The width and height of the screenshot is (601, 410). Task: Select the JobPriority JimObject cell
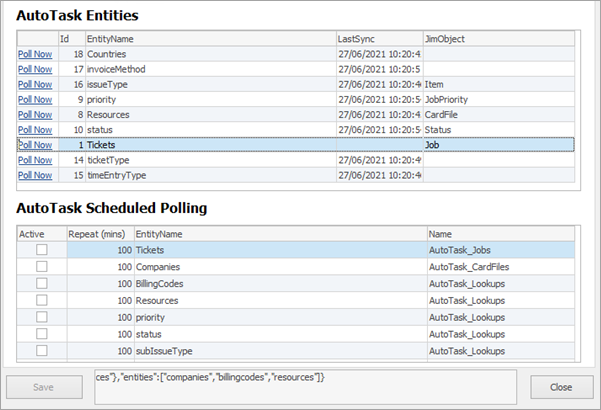tap(499, 100)
